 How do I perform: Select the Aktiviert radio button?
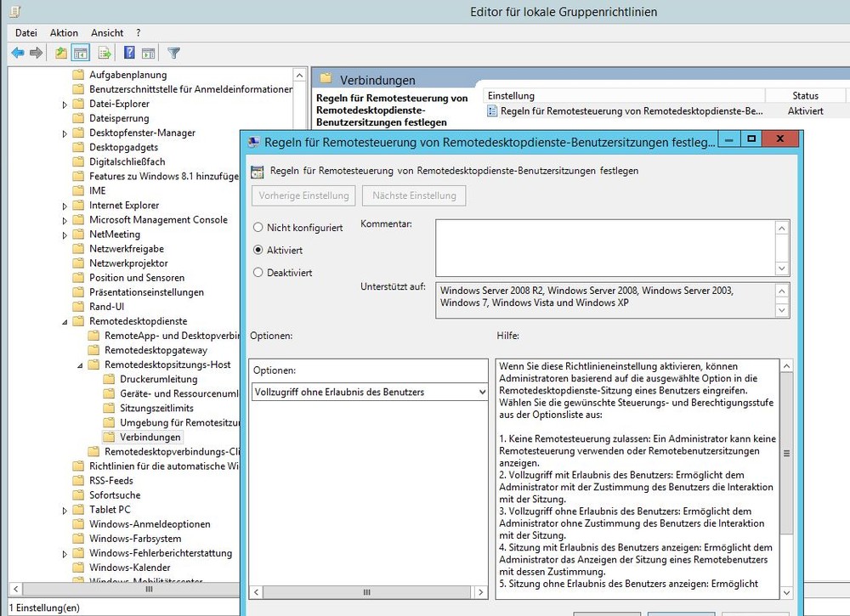coord(258,251)
